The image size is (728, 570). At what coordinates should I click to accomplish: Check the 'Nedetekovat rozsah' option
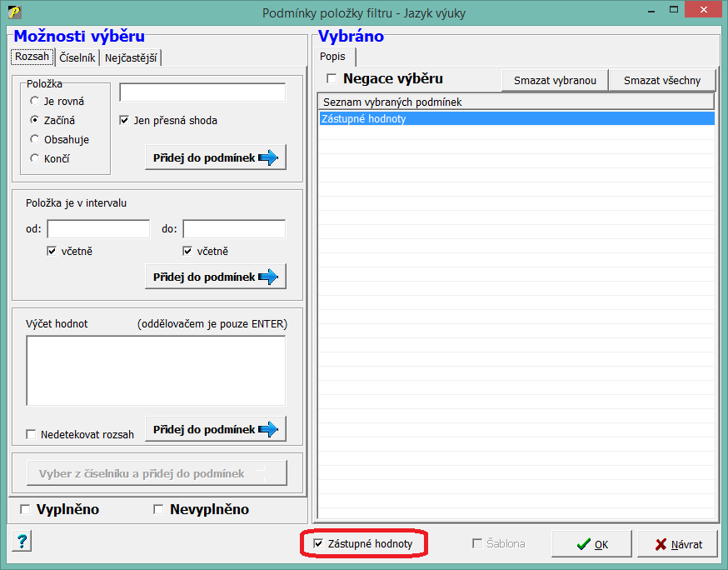(x=32, y=434)
